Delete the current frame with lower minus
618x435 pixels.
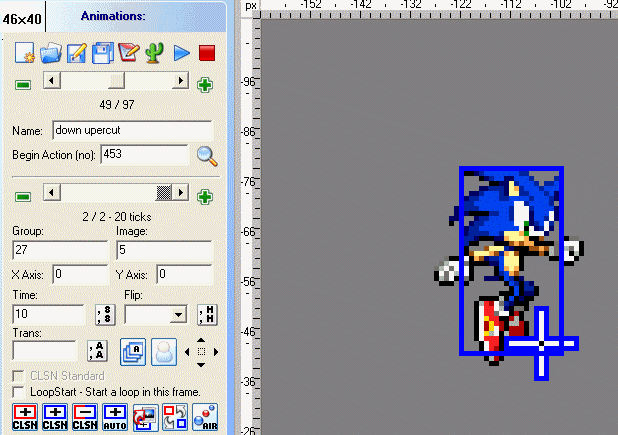point(23,197)
